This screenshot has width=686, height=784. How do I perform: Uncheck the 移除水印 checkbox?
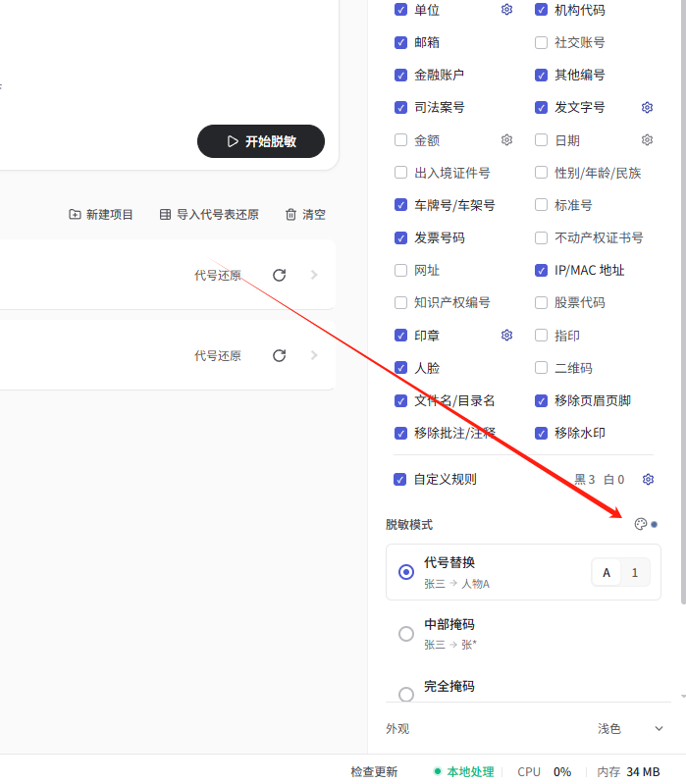click(x=541, y=433)
